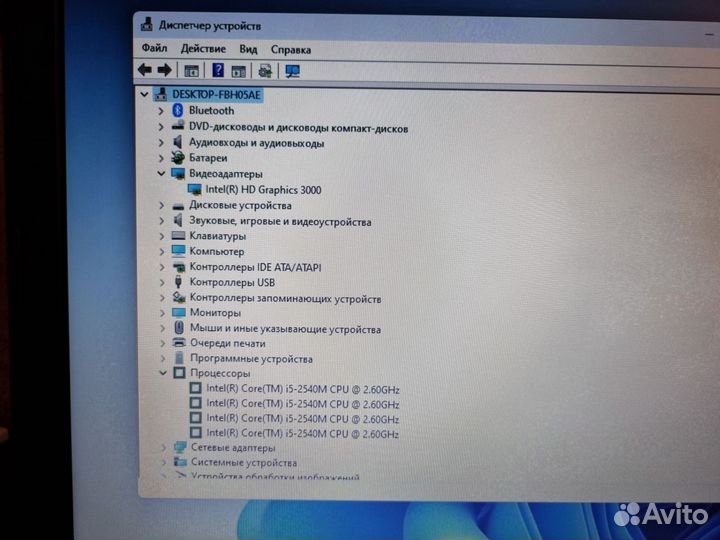The image size is (720, 540).
Task: Select Мыши и иные указывающие устройства label
Action: pyautogui.click(x=286, y=329)
